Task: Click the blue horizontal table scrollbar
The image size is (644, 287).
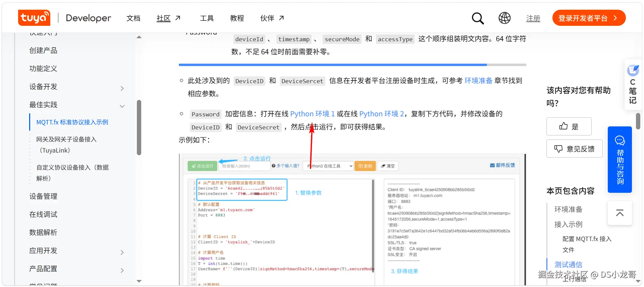Action: click(x=333, y=65)
